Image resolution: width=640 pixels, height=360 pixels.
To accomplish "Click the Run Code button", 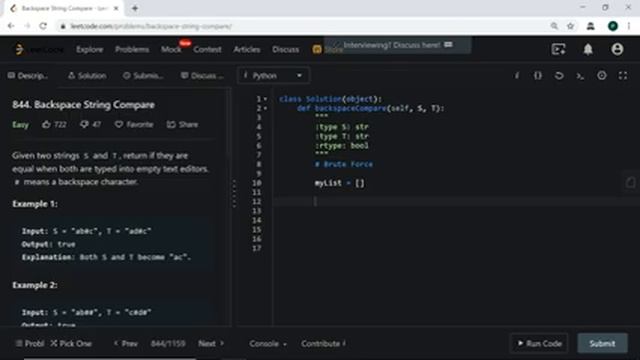I will (x=539, y=343).
